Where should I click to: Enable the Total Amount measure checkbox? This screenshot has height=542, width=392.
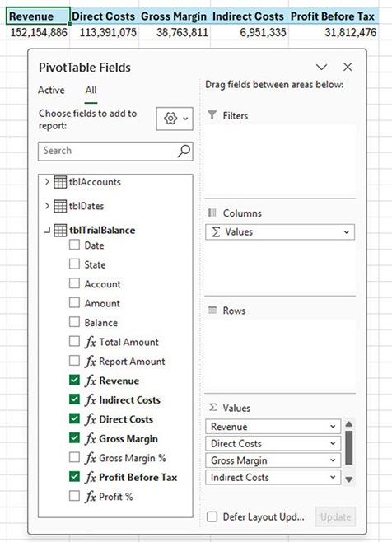pyautogui.click(x=74, y=342)
